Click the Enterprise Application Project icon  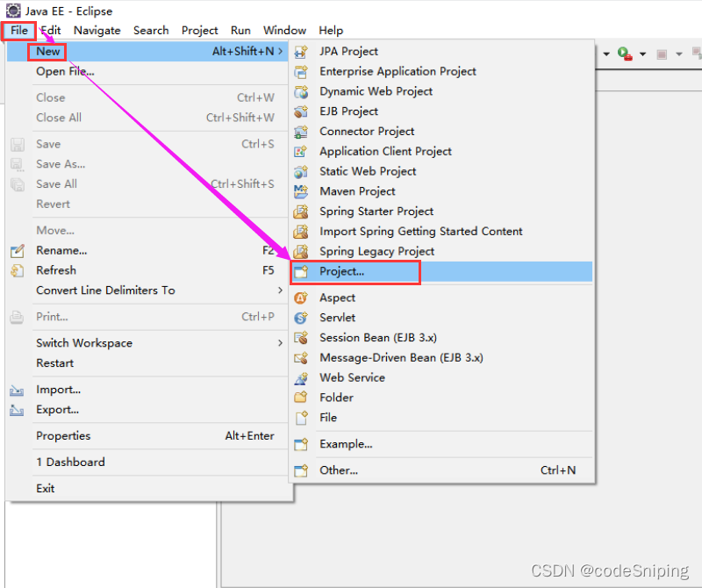[x=301, y=72]
